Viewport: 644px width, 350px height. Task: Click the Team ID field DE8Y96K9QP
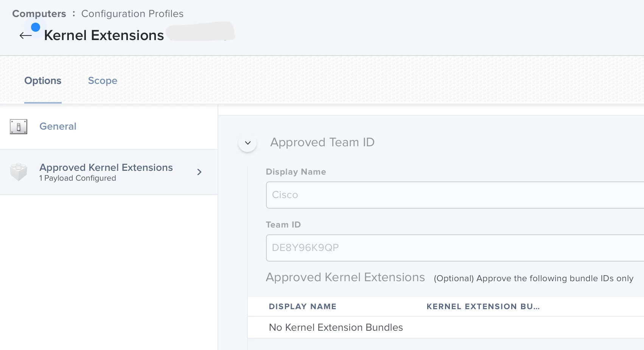tap(455, 248)
